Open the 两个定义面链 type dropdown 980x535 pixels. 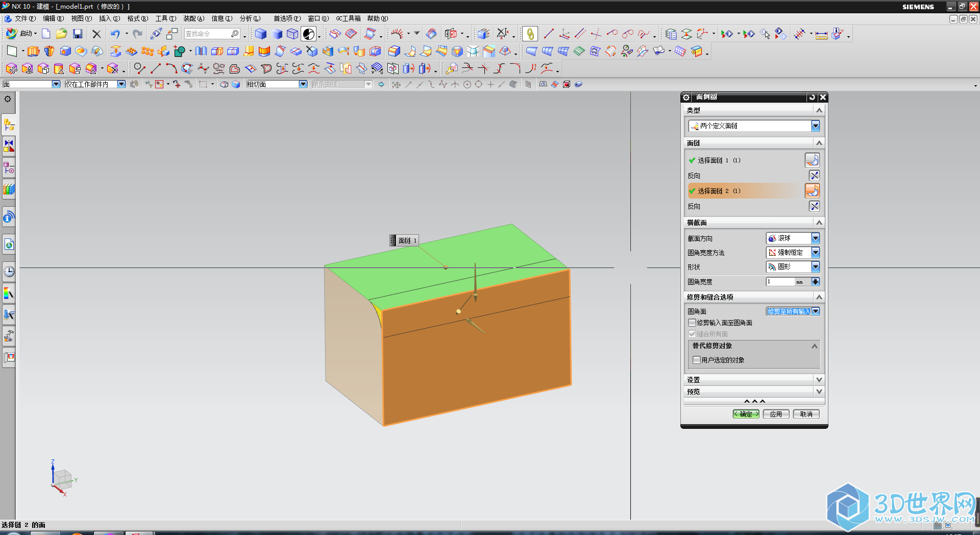815,126
